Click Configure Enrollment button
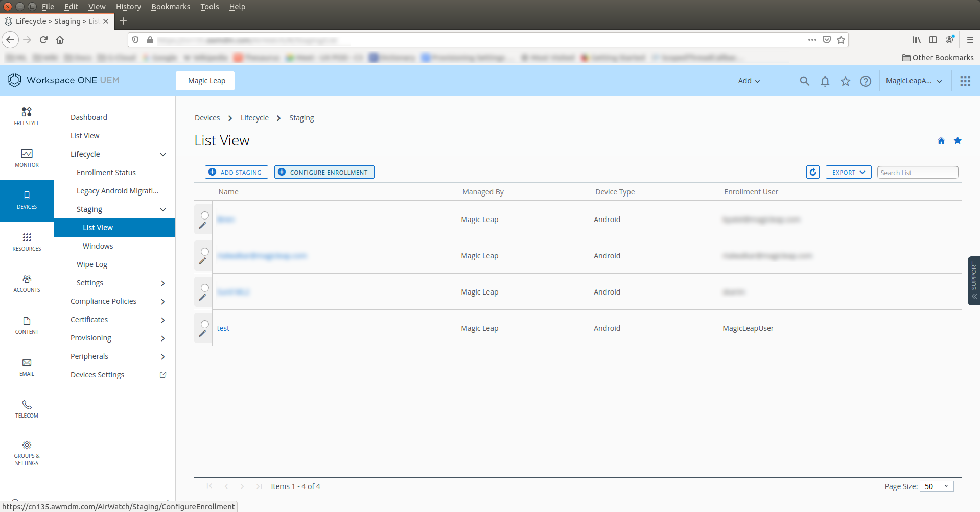Image resolution: width=980 pixels, height=512 pixels. [324, 172]
